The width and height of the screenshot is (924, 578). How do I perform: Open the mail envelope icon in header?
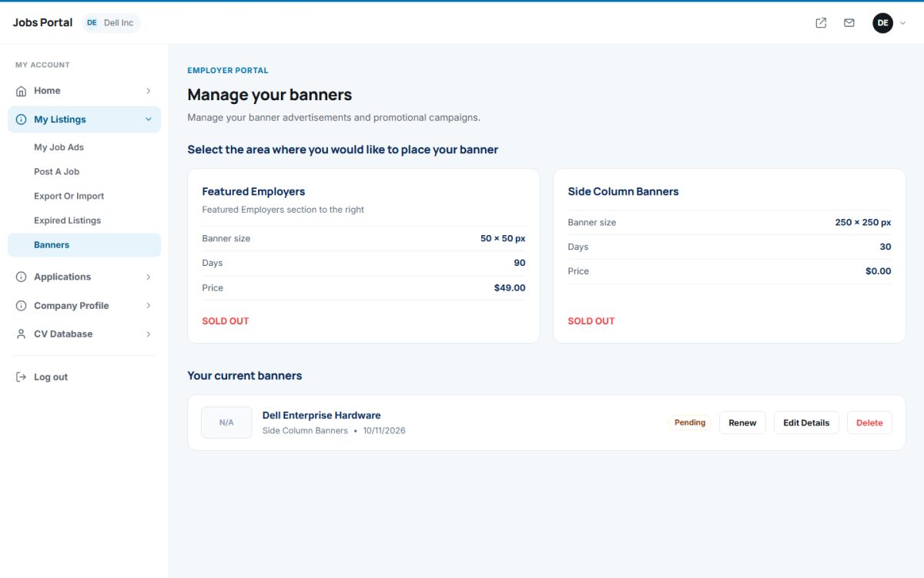pos(849,23)
